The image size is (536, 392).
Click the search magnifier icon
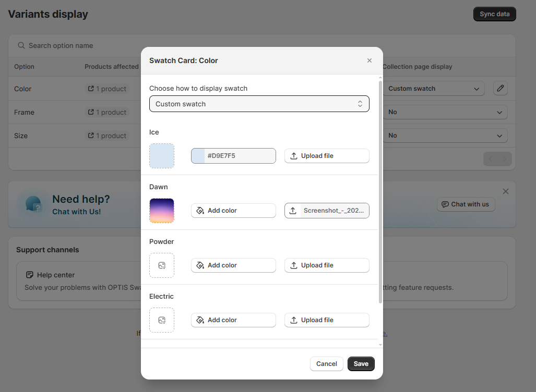(21, 46)
